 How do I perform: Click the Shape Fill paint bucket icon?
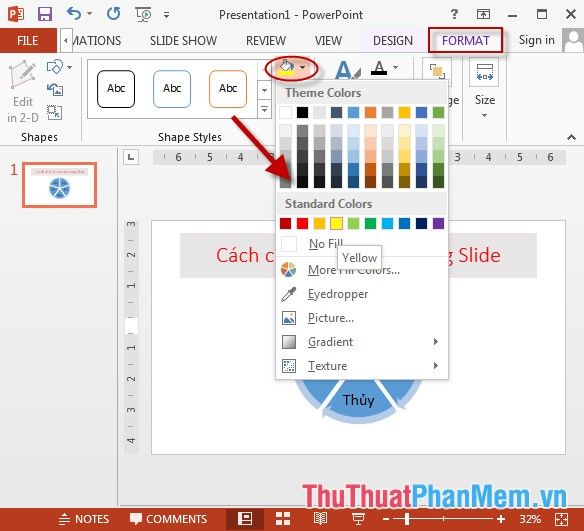click(x=286, y=67)
